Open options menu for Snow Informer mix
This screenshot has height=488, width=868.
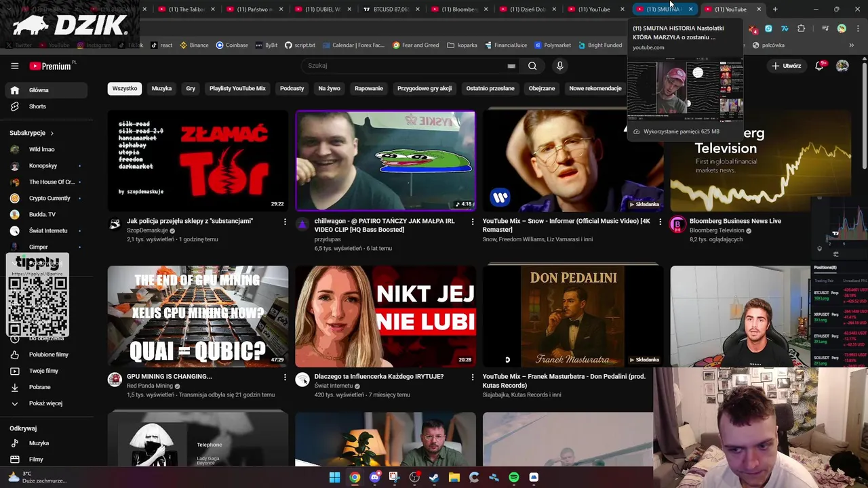click(x=660, y=222)
